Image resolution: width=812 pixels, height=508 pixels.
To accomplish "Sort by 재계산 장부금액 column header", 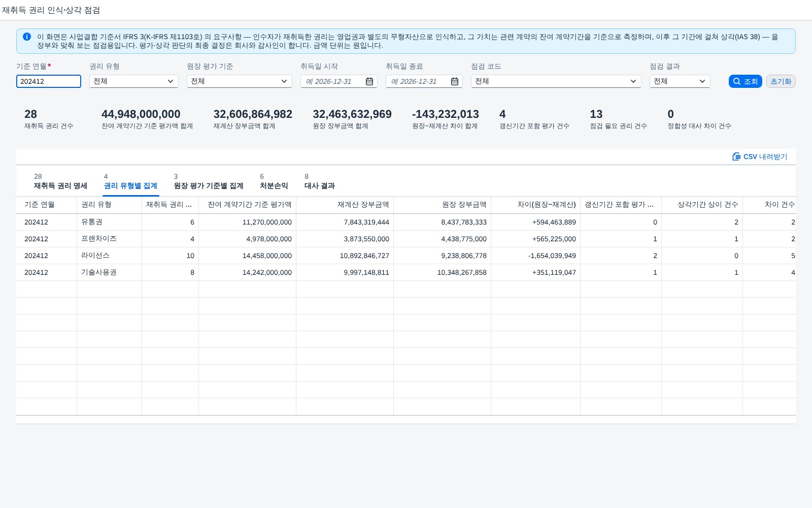I will 345,205.
